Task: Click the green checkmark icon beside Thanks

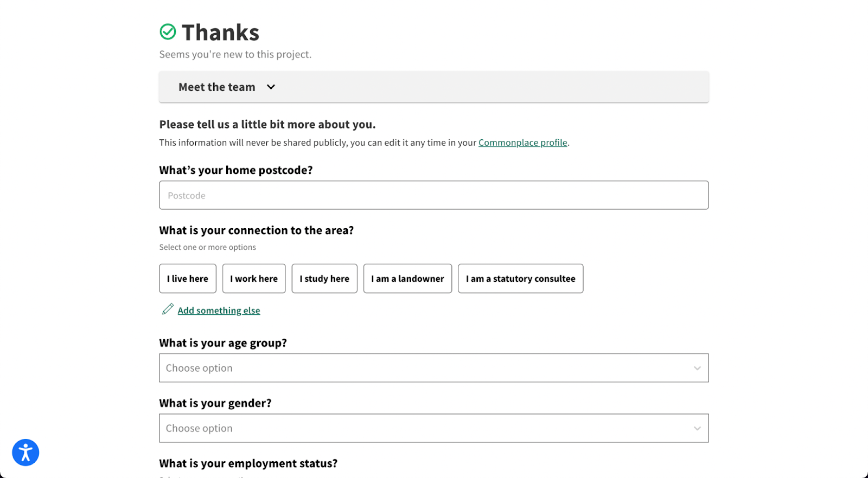Action: [168, 32]
